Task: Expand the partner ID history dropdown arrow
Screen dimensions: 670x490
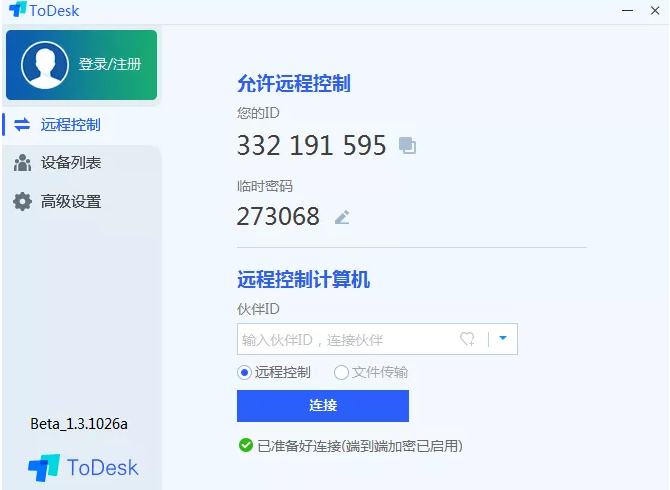Action: 503,339
